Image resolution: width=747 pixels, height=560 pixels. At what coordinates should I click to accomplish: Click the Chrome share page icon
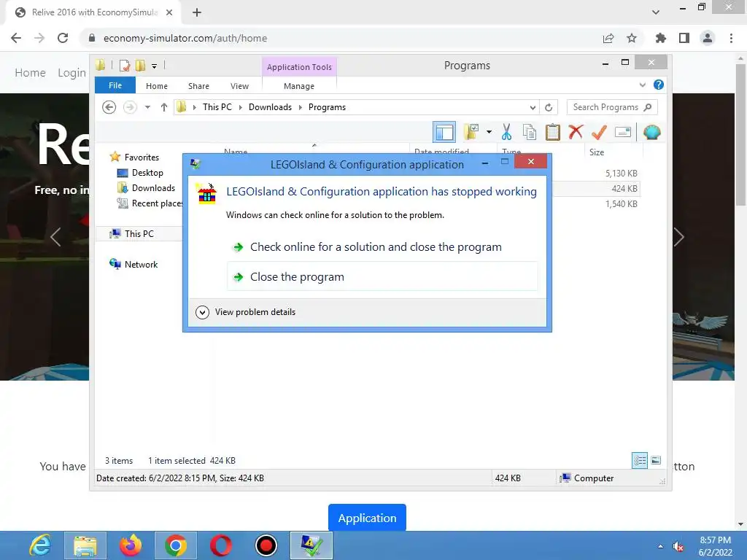pos(608,38)
